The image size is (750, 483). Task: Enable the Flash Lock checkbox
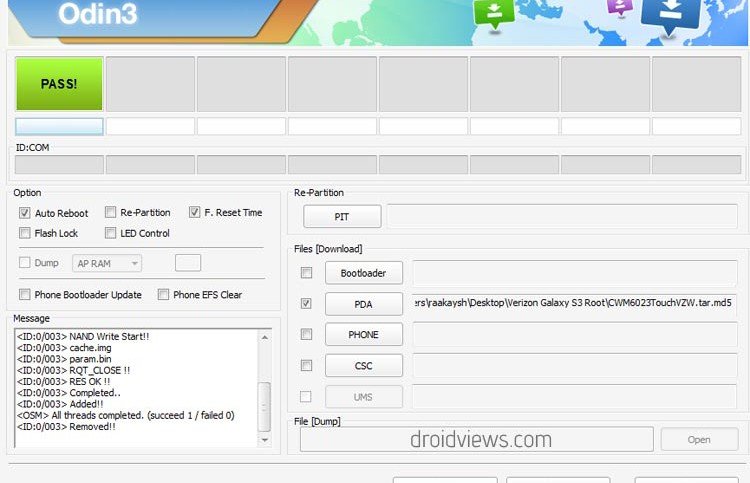tap(25, 233)
